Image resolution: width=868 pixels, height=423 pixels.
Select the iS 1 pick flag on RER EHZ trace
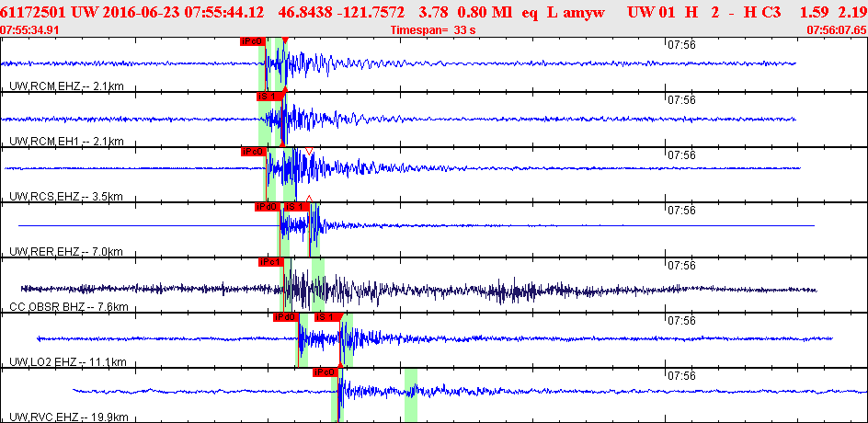(295, 207)
